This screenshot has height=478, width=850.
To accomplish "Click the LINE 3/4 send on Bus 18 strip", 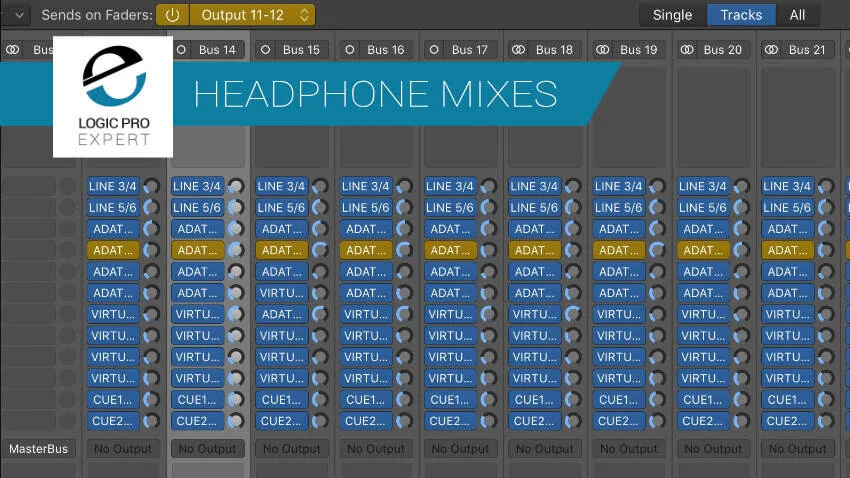I will tap(535, 186).
